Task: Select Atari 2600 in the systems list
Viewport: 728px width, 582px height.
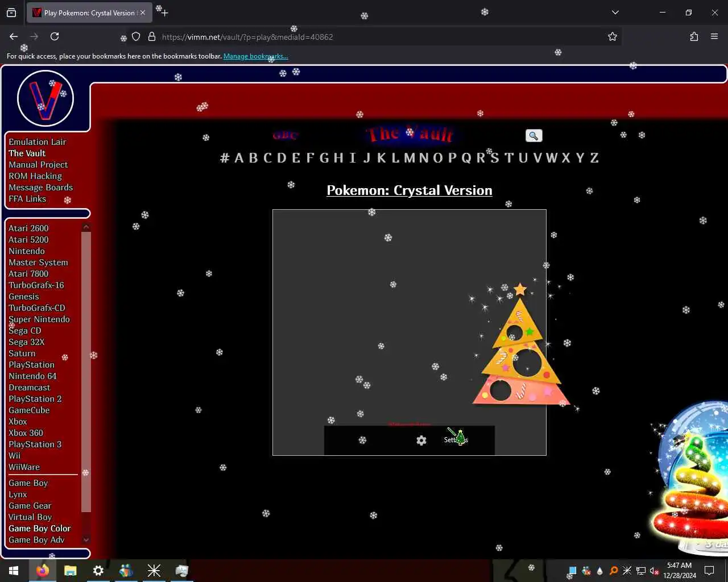Action: pos(28,228)
